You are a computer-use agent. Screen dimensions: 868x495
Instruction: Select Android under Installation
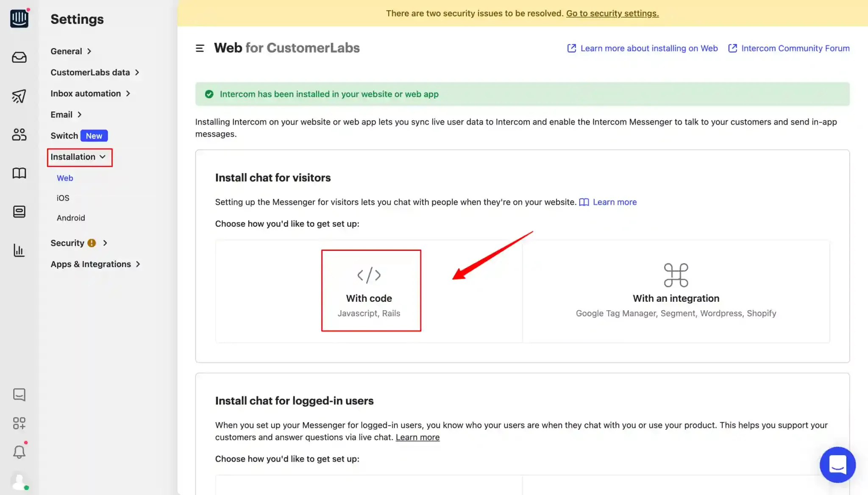[x=71, y=218]
